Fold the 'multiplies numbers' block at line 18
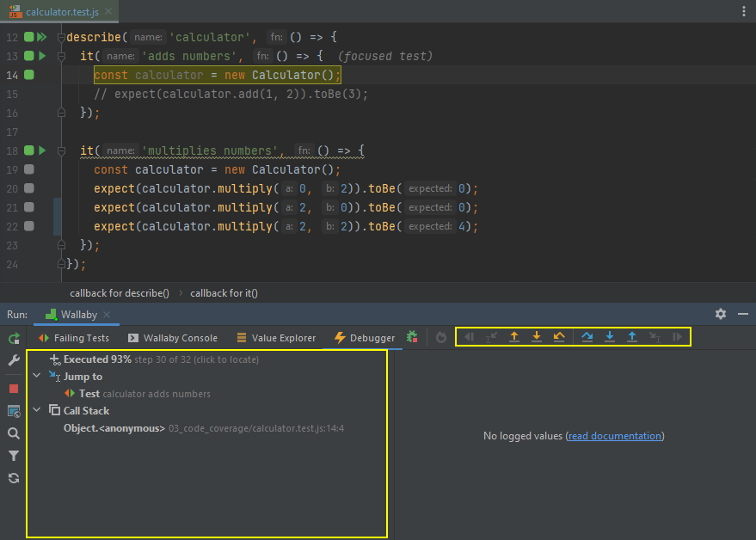The image size is (756, 540). coord(61,150)
